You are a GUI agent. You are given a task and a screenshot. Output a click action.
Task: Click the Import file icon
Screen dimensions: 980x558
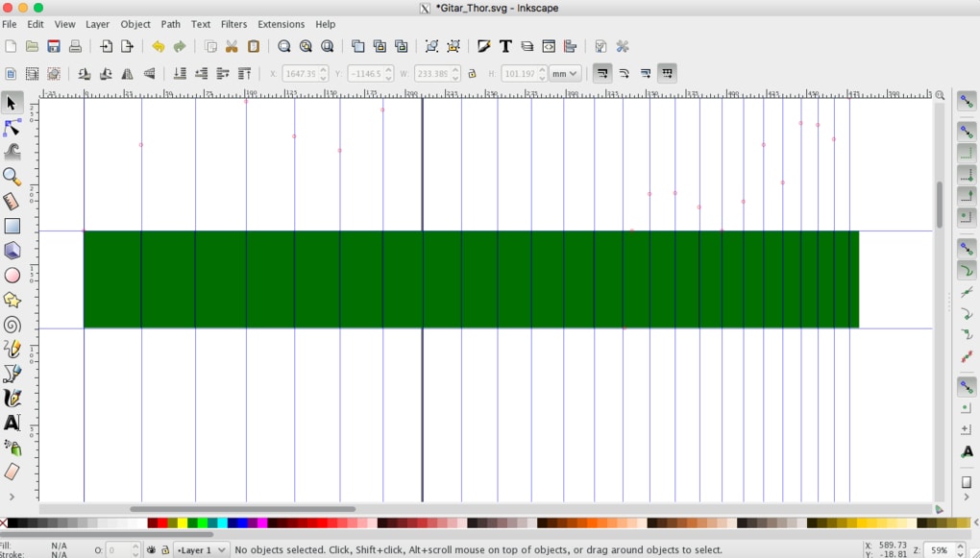(x=107, y=46)
